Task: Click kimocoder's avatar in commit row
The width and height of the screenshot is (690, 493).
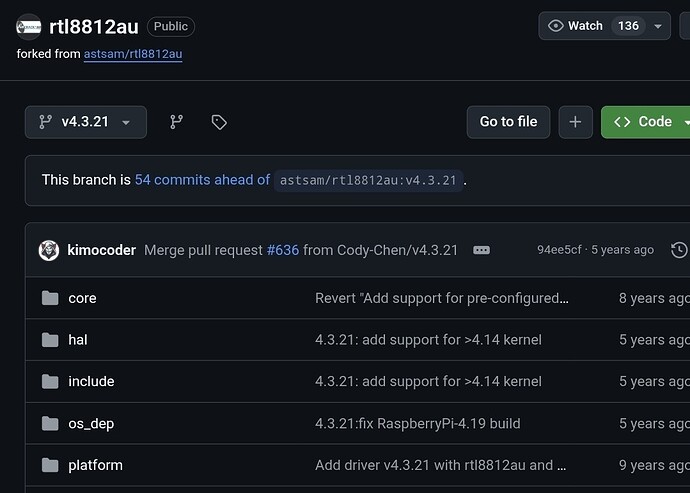Action: click(48, 250)
